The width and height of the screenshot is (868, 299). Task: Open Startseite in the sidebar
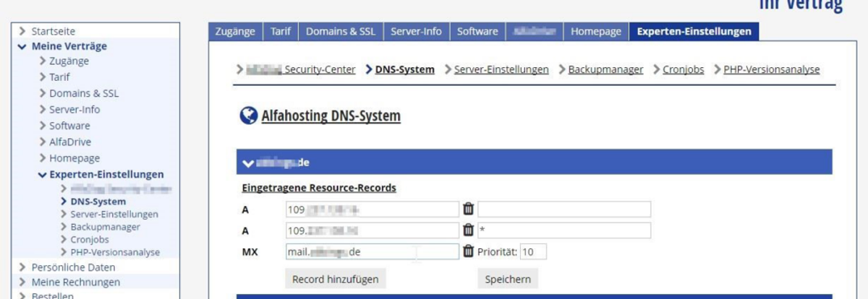pyautogui.click(x=53, y=31)
